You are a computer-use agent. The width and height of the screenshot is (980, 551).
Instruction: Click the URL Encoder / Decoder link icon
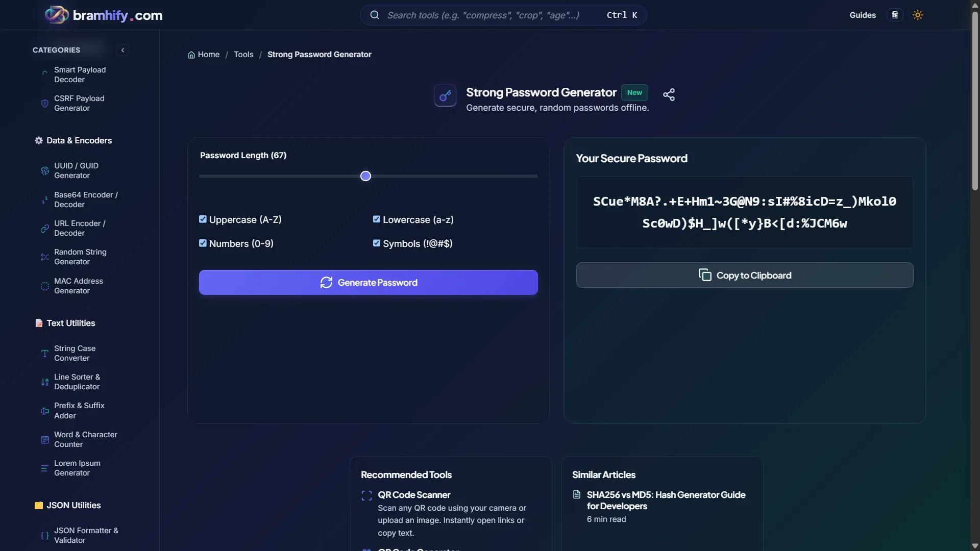45,229
